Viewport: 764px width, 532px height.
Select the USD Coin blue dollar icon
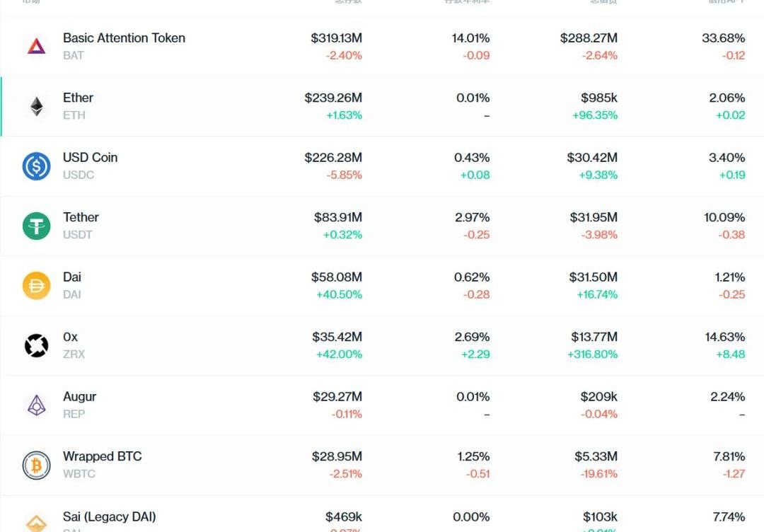click(x=36, y=166)
